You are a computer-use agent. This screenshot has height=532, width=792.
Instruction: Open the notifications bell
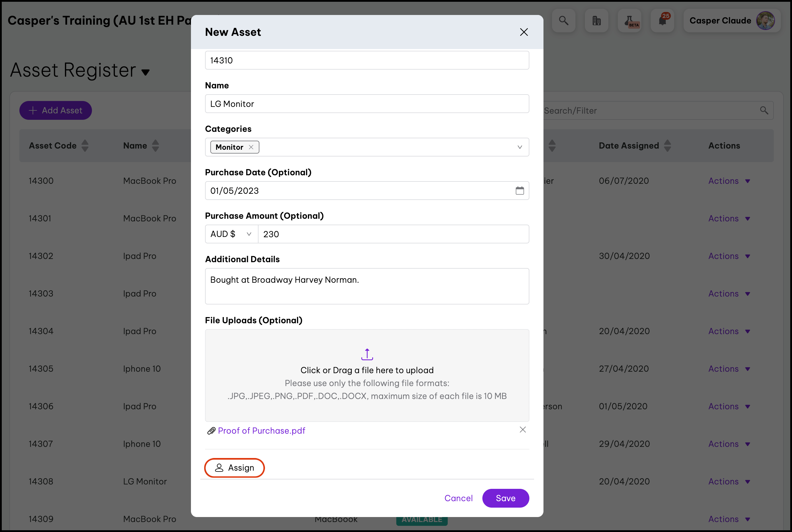click(662, 21)
